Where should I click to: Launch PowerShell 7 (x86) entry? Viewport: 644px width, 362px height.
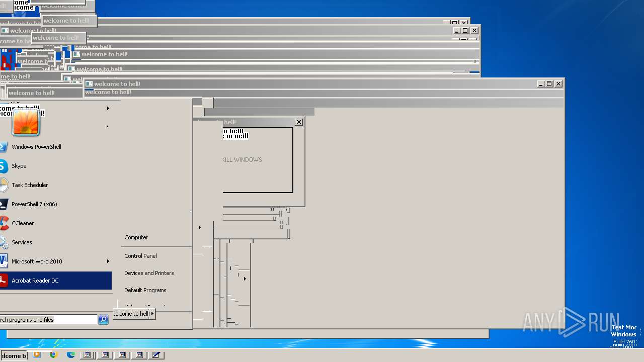[55, 204]
